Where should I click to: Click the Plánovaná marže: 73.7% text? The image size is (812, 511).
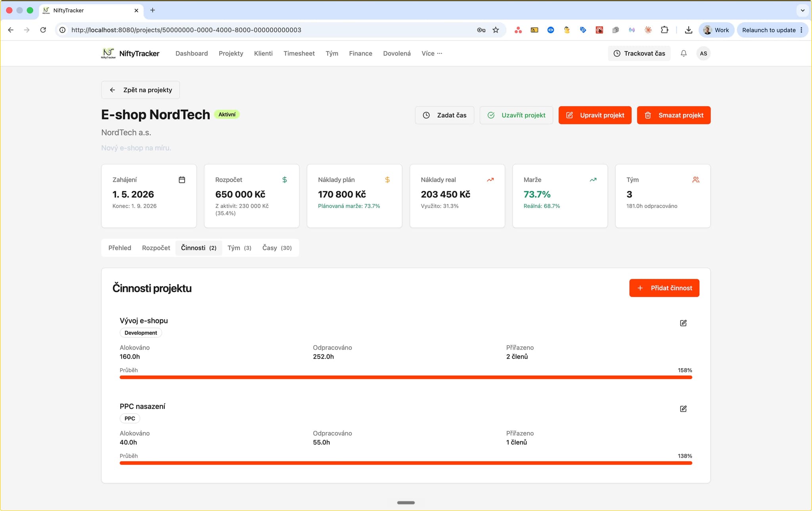click(349, 206)
